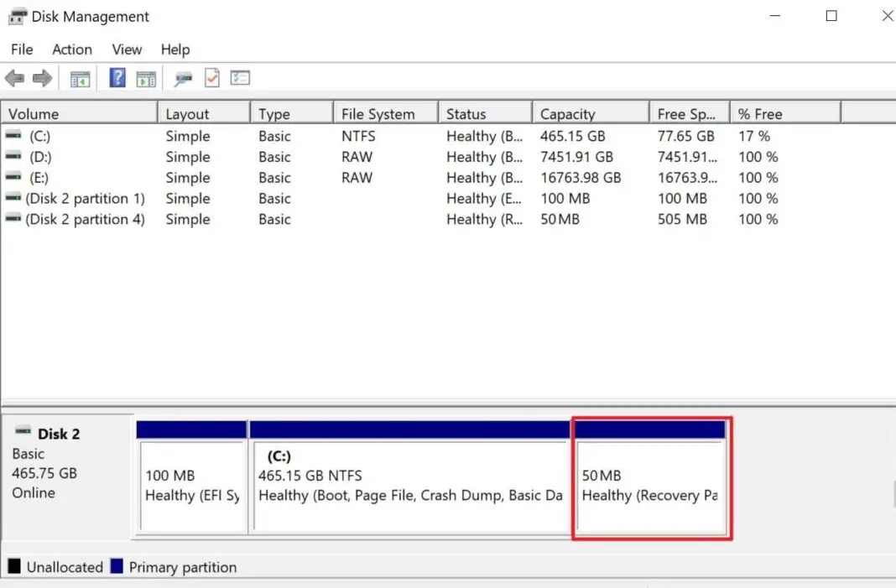Open the Action menu

pyautogui.click(x=71, y=49)
